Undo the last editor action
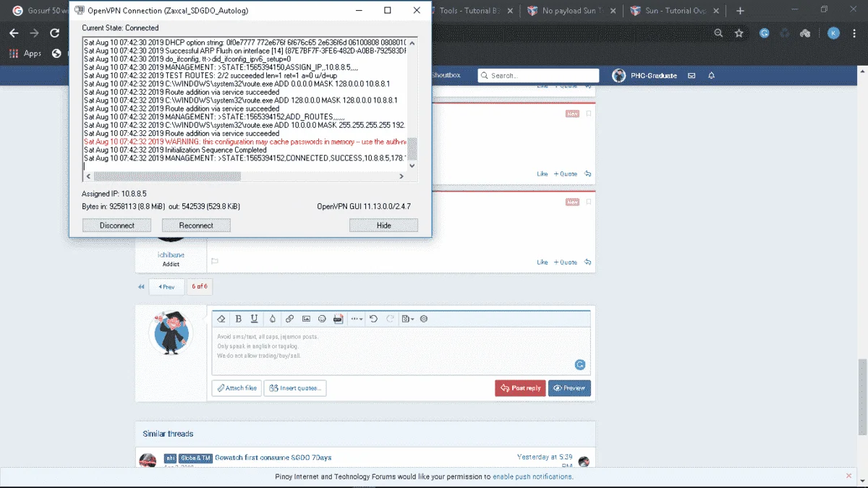Viewport: 868px width, 488px height. pos(373,319)
